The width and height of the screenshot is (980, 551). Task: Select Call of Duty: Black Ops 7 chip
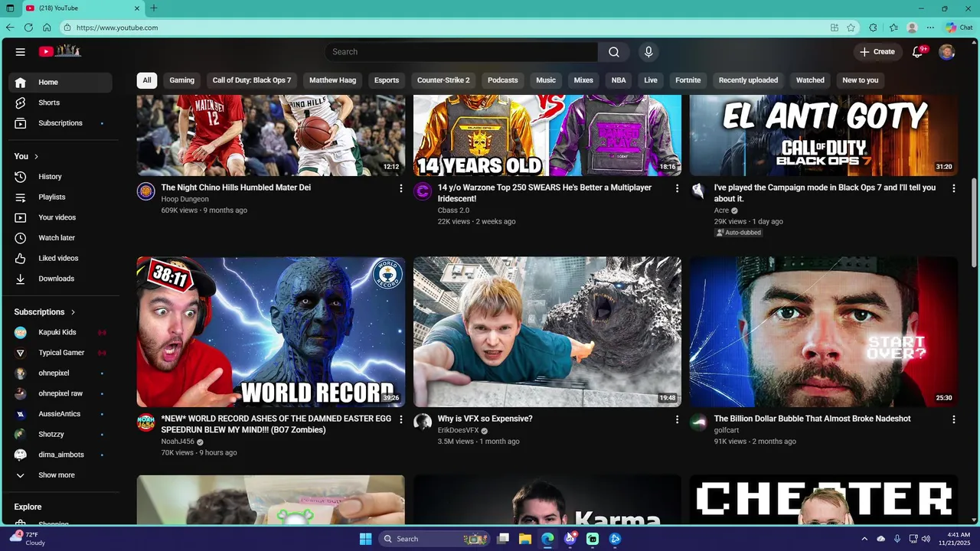[252, 80]
